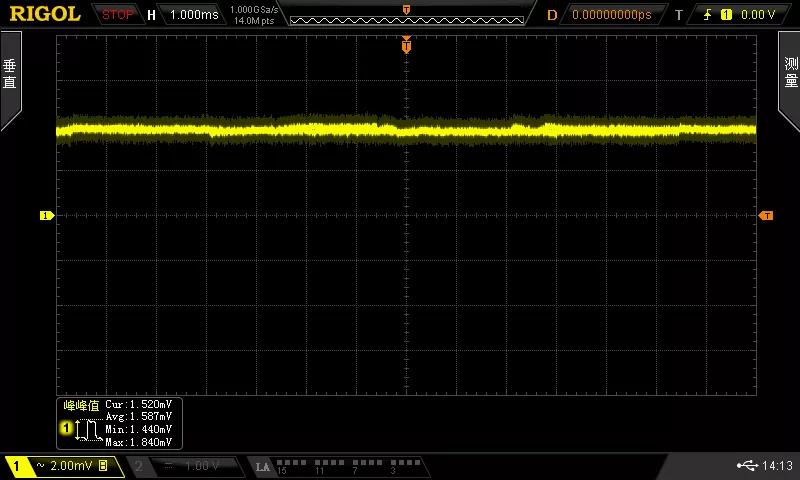Select the channel 1 tab number

pos(16,466)
